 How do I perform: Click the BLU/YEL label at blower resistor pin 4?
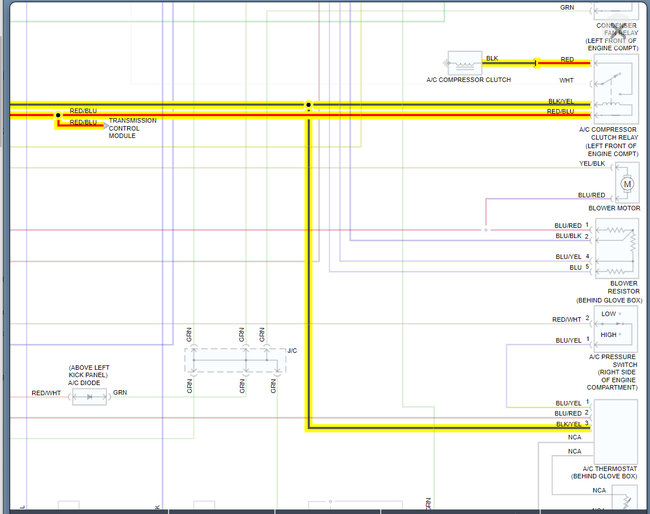568,257
